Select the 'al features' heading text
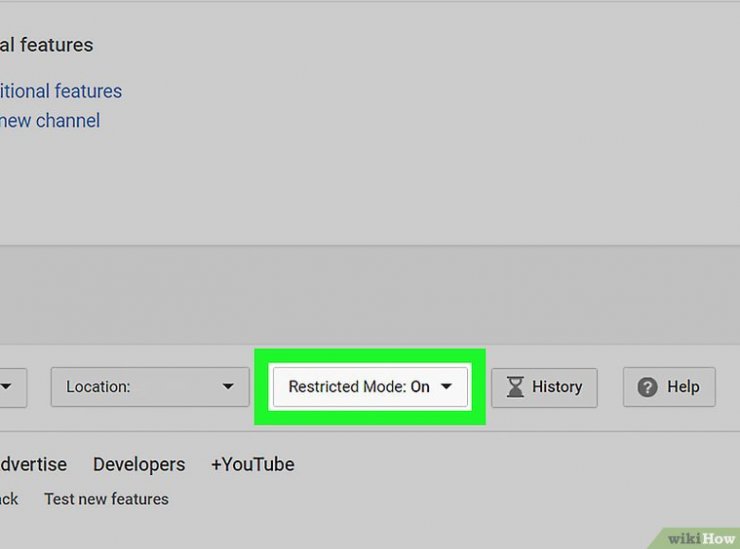The image size is (740, 549). pyautogui.click(x=46, y=45)
